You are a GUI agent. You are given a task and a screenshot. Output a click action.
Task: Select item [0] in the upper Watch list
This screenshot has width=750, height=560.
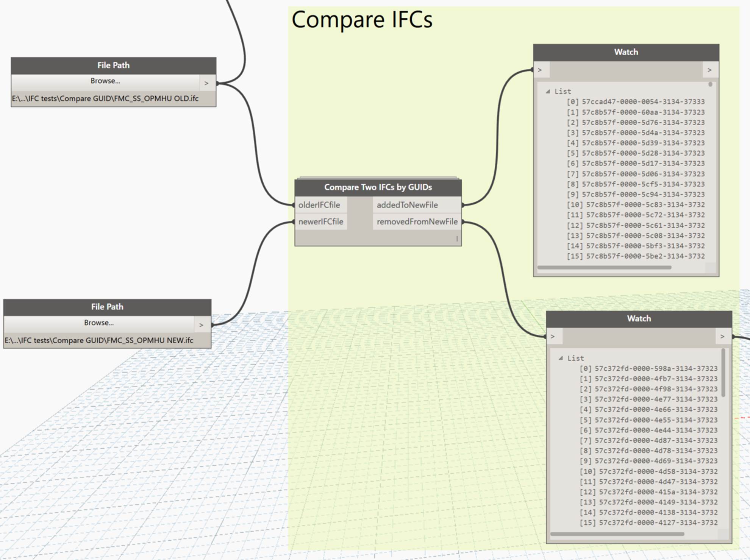(x=636, y=102)
